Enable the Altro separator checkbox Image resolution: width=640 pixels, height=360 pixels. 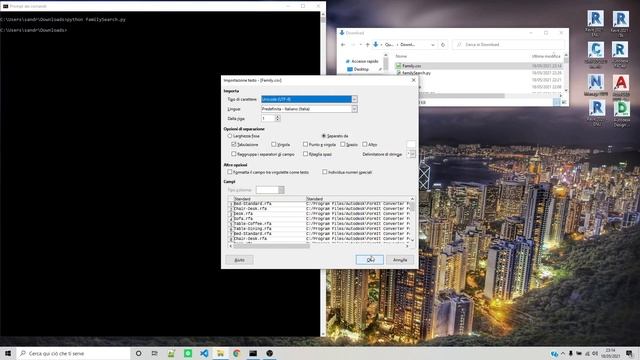tap(364, 144)
